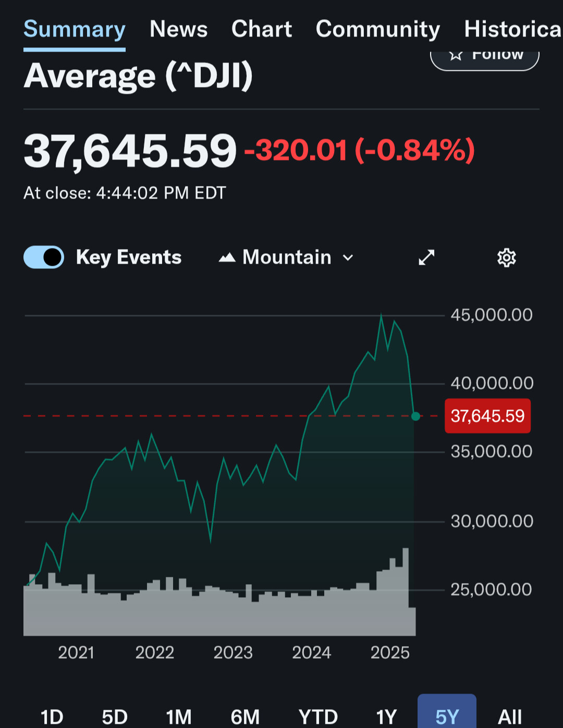Click the red 37,645.59 price label

click(487, 416)
